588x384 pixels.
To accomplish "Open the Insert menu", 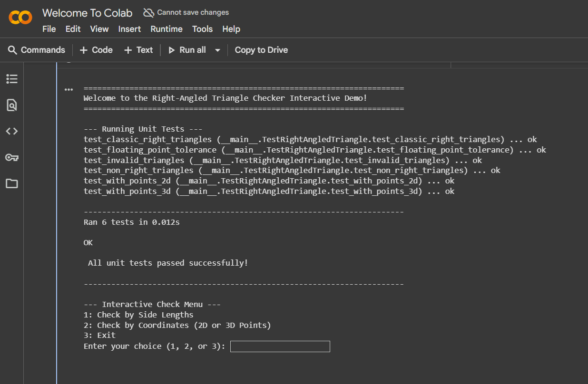I will 129,29.
